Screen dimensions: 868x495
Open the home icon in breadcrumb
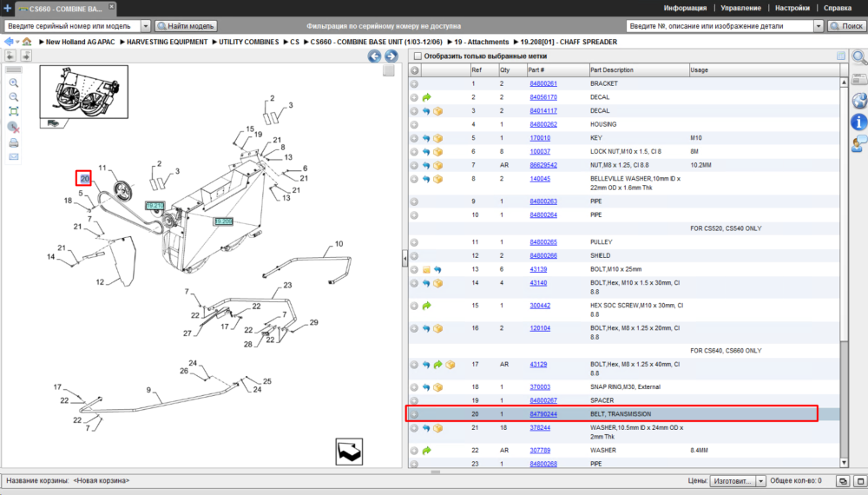tap(27, 42)
